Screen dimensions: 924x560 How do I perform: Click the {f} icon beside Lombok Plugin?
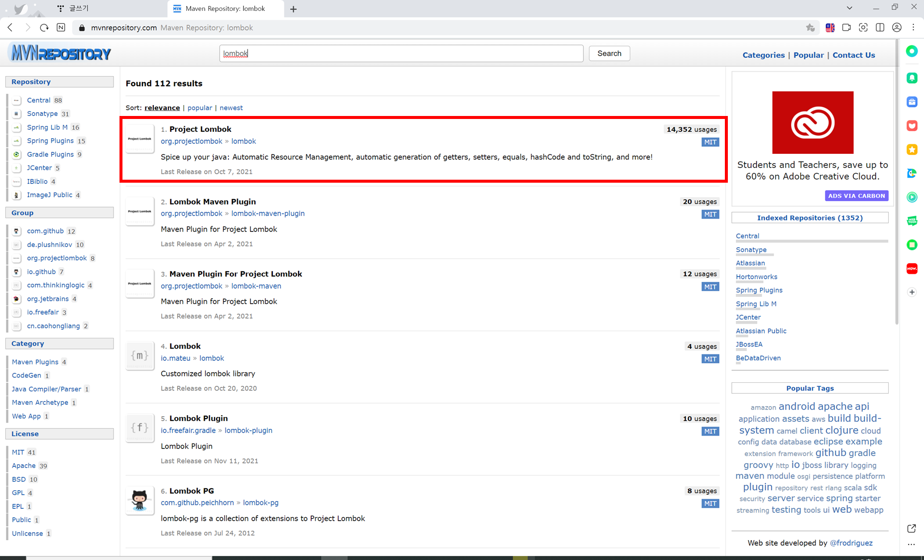tap(140, 428)
